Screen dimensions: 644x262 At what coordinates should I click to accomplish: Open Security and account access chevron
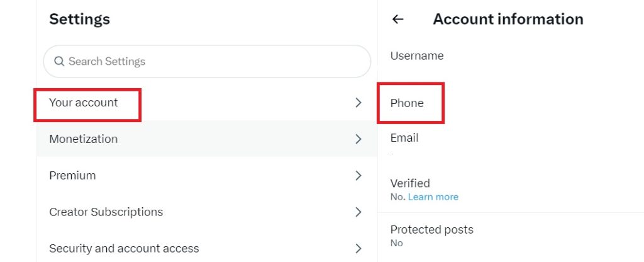[358, 249]
